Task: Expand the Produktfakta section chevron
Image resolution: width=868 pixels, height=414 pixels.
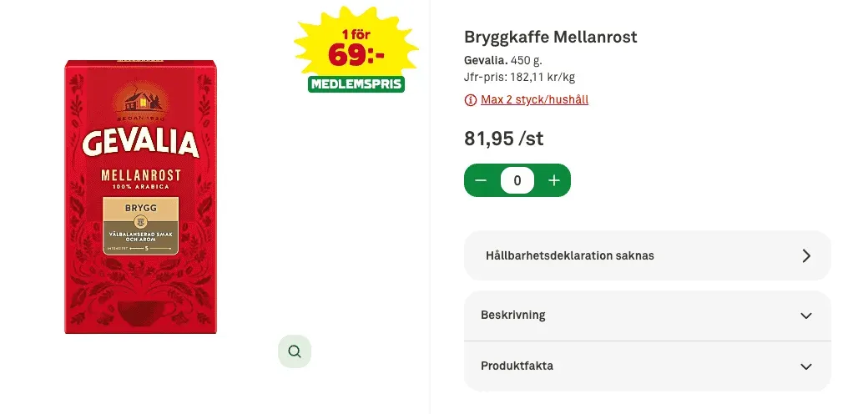Action: (805, 366)
